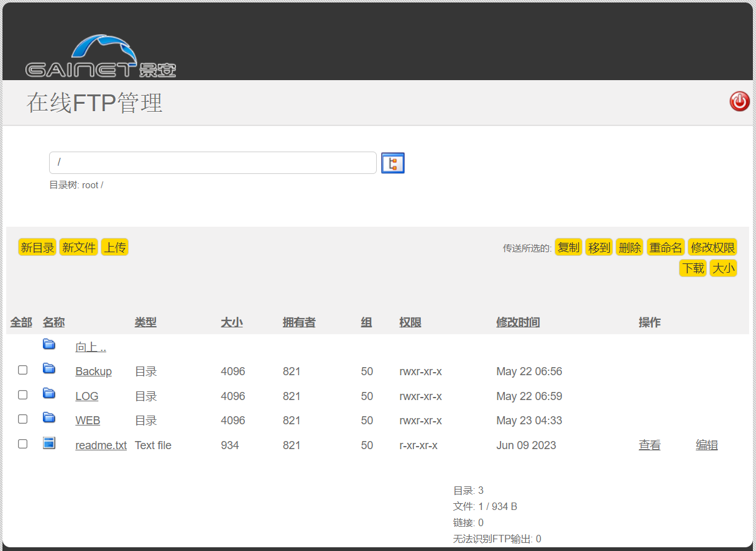Click the parent directory folder icon
Viewport: 756px width, 551px height.
[49, 345]
